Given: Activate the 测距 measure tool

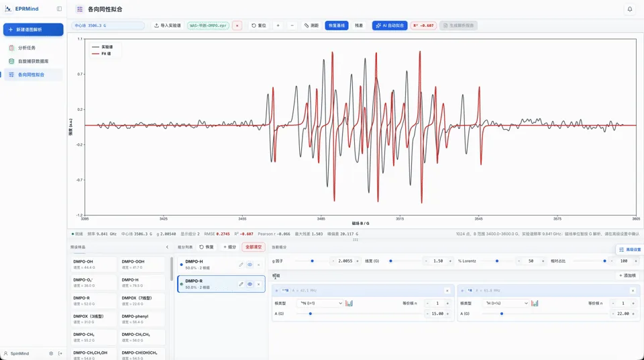Looking at the screenshot, I should (311, 26).
